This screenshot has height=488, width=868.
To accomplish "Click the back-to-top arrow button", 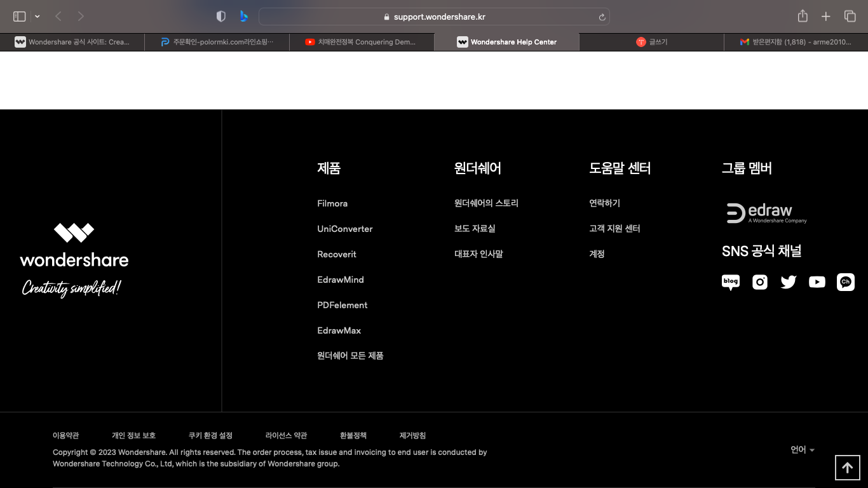I will pos(847,468).
